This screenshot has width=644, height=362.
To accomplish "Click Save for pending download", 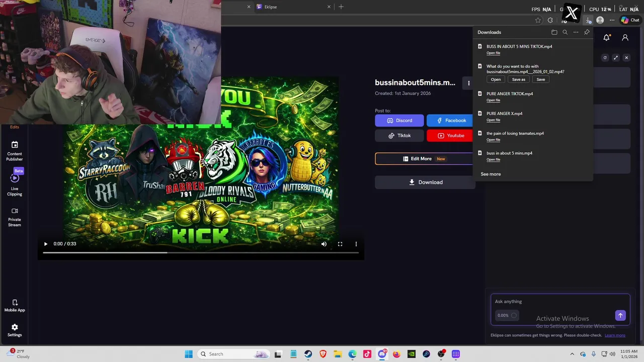I will coord(541,79).
